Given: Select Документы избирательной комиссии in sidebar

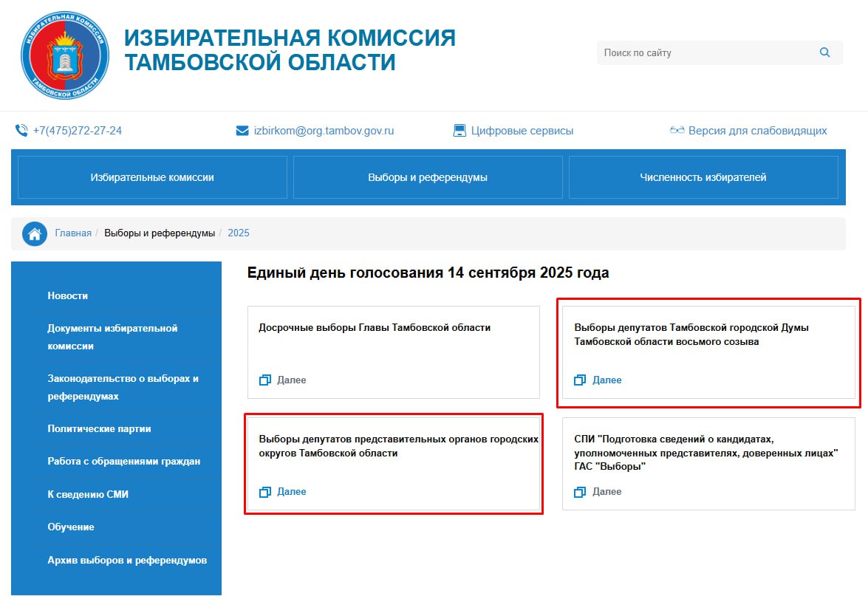Looking at the screenshot, I should [112, 337].
